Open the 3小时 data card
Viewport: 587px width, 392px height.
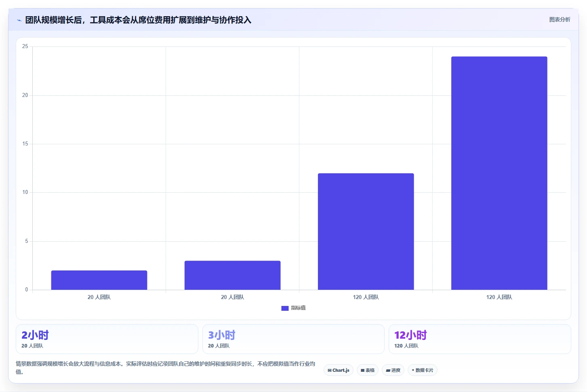[293, 339]
